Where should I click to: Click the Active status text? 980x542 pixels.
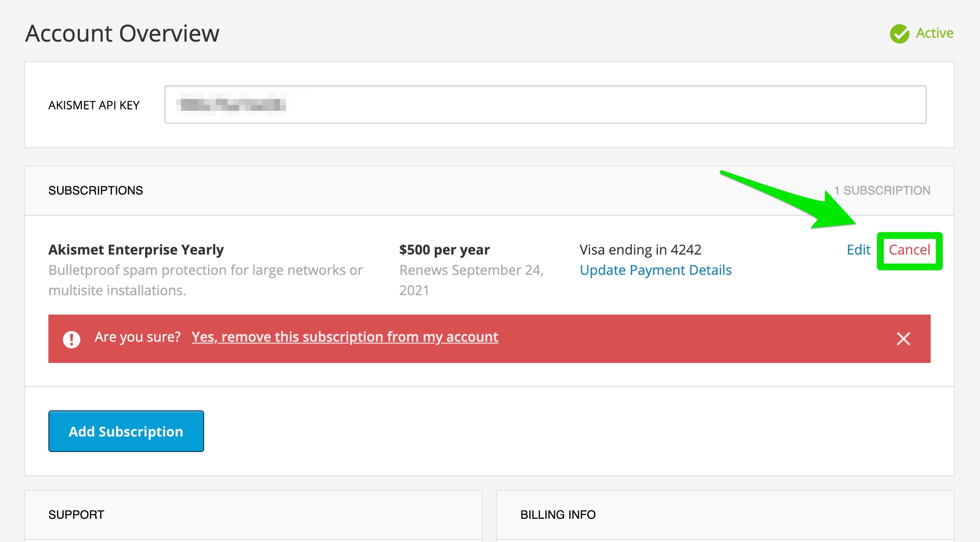click(x=935, y=33)
